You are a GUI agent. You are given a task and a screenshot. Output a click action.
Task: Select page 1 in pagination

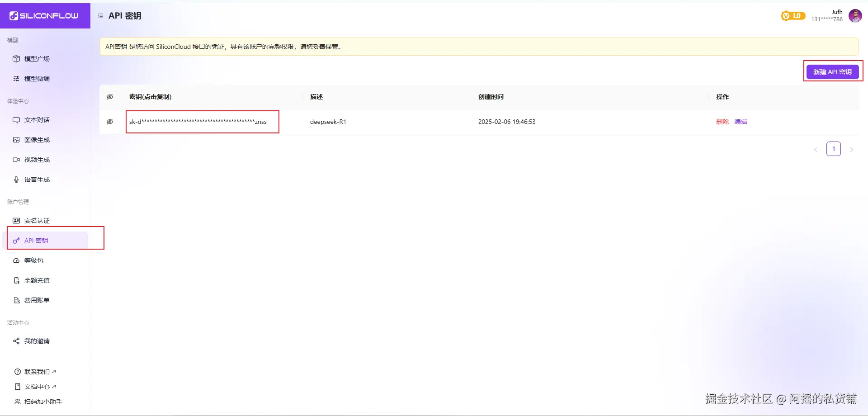coord(834,149)
